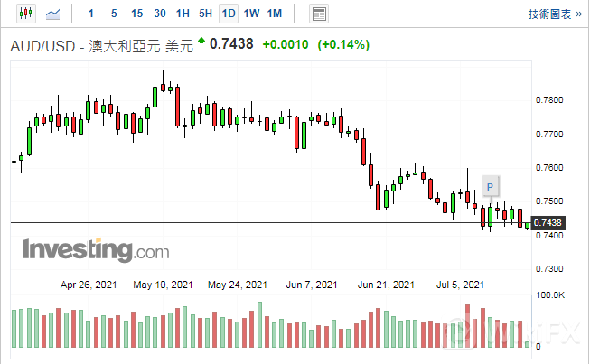Select the 1D daily timeframe
The width and height of the screenshot is (590, 364).
[x=229, y=14]
